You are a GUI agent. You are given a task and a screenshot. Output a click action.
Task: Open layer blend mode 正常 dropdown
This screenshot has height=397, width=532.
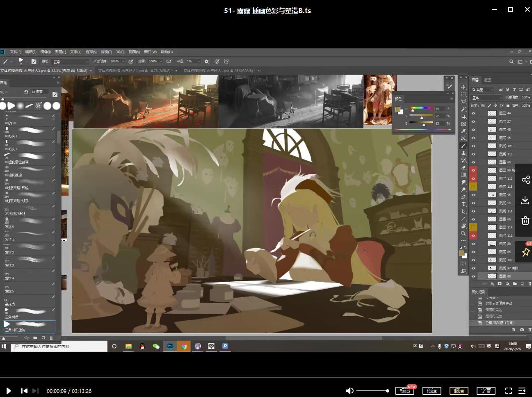(487, 98)
